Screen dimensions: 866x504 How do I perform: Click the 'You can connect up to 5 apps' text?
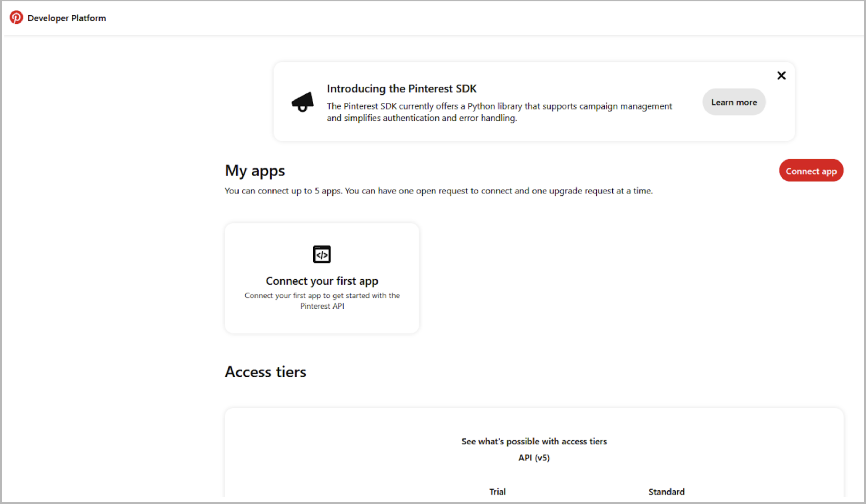(x=439, y=191)
